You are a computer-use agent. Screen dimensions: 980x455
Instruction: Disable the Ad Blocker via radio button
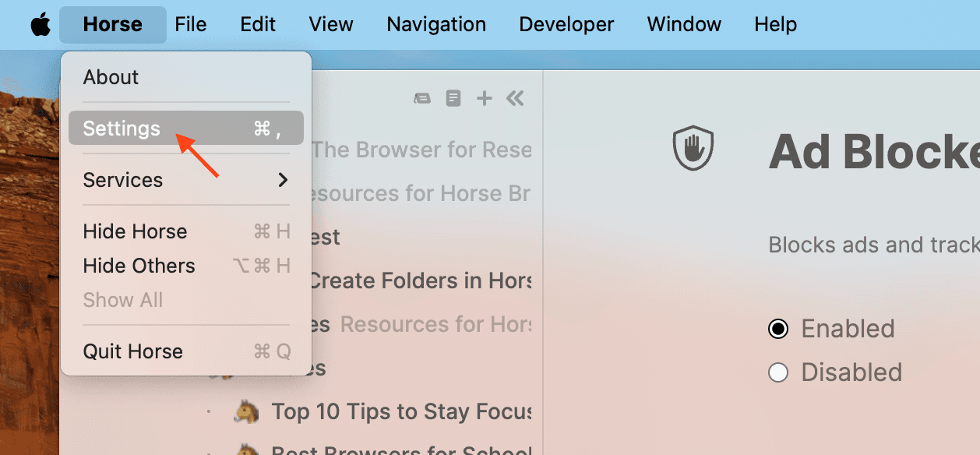point(777,372)
